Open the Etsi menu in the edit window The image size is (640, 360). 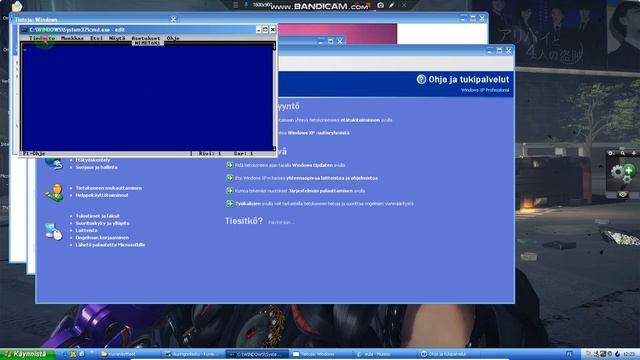[x=96, y=38]
